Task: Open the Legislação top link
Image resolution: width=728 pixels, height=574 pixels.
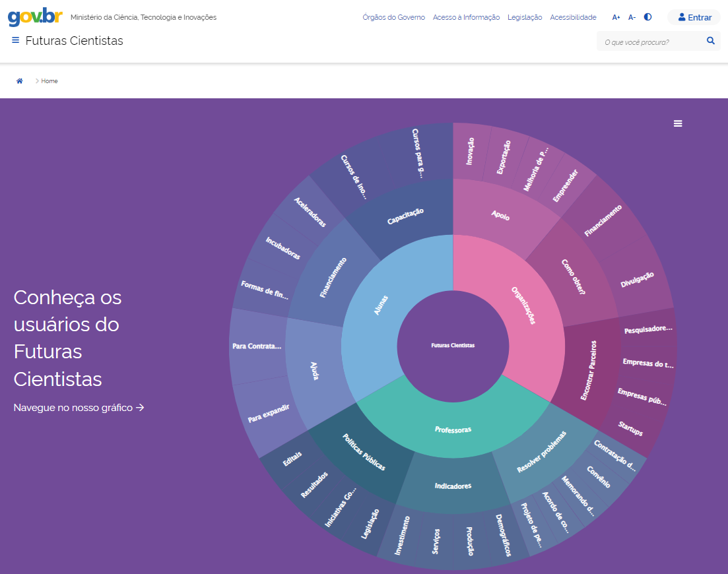Action: [525, 17]
